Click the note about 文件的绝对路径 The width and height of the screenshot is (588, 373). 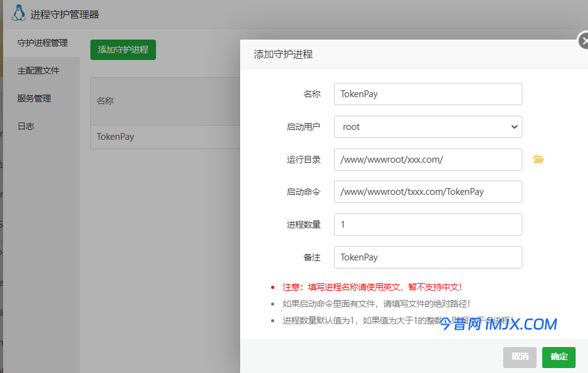coord(376,304)
